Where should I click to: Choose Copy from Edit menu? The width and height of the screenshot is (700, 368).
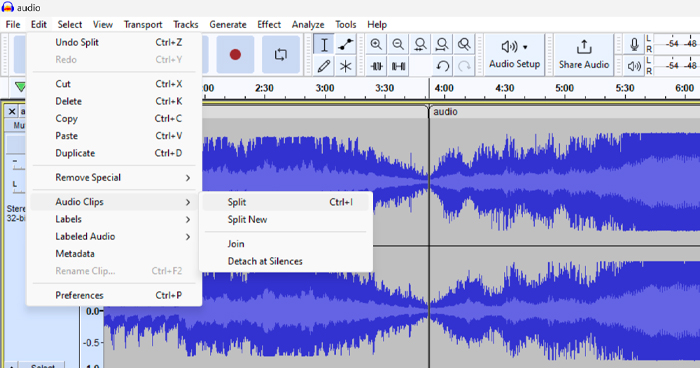coord(114,119)
